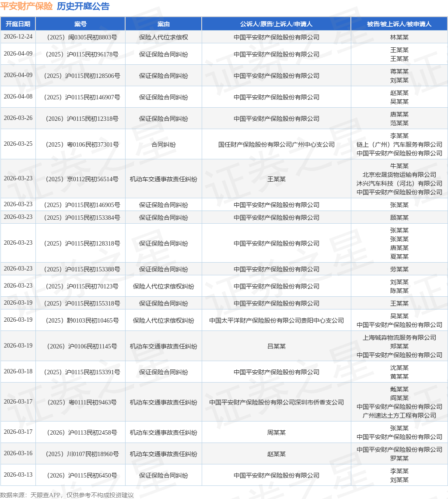This screenshot has width=448, height=499.
Task: Select case number 京0112民初56514号
Action: (x=82, y=179)
